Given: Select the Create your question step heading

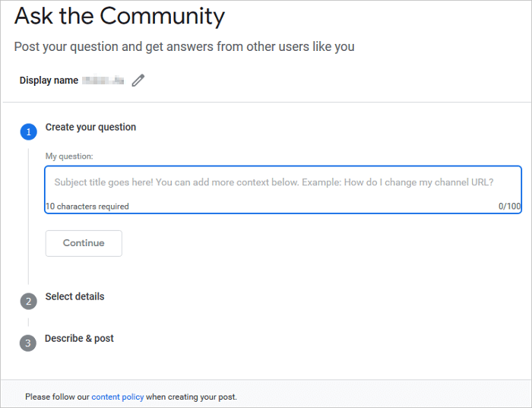Looking at the screenshot, I should pos(90,127).
